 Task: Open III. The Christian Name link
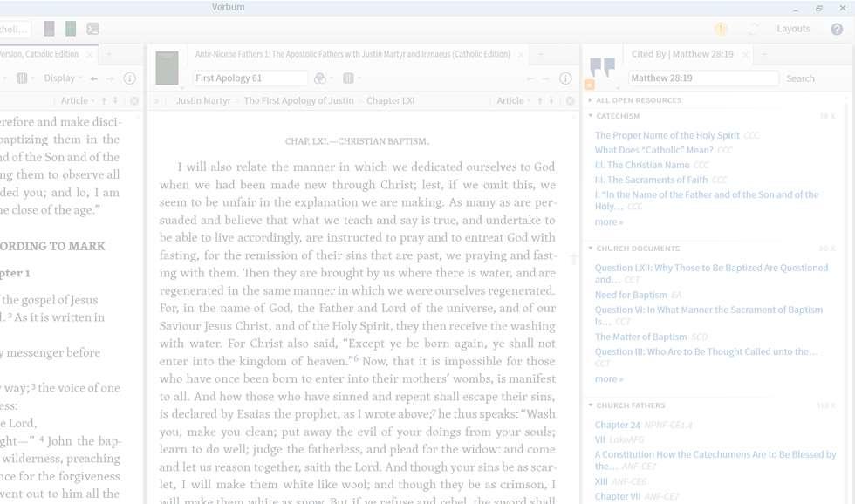pyautogui.click(x=642, y=165)
